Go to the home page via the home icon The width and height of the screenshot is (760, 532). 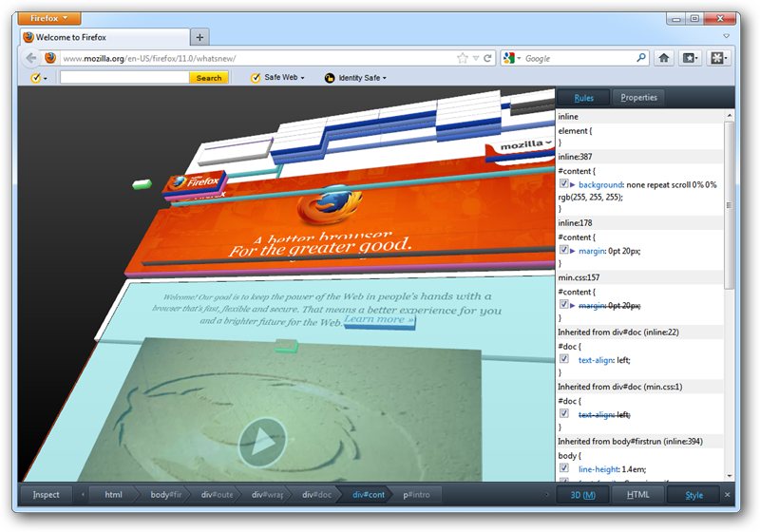tap(664, 58)
